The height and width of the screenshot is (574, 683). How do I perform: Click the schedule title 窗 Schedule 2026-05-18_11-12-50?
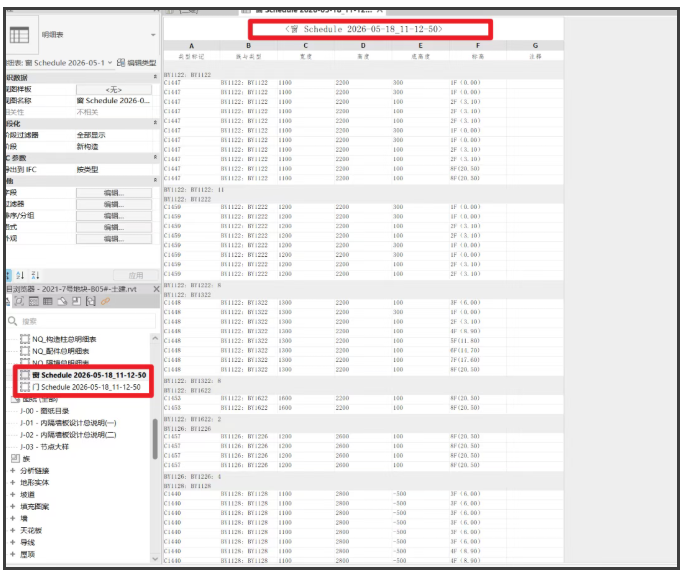(x=364, y=29)
